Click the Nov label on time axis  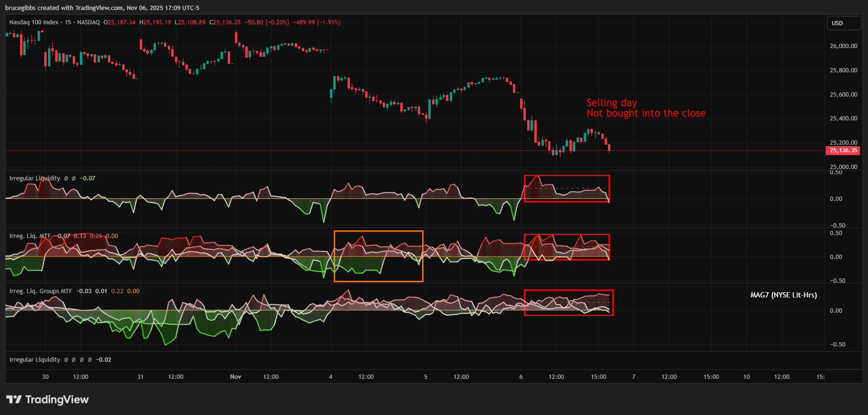(235, 377)
